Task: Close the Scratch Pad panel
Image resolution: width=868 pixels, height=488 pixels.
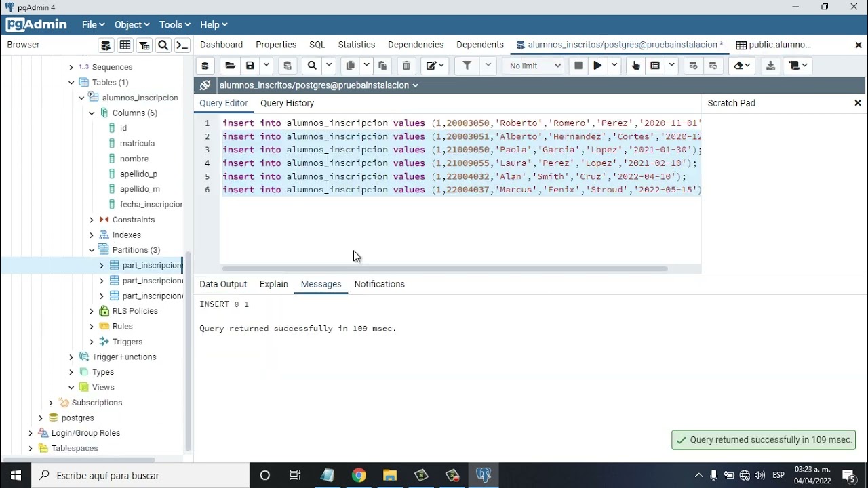Action: click(x=858, y=103)
